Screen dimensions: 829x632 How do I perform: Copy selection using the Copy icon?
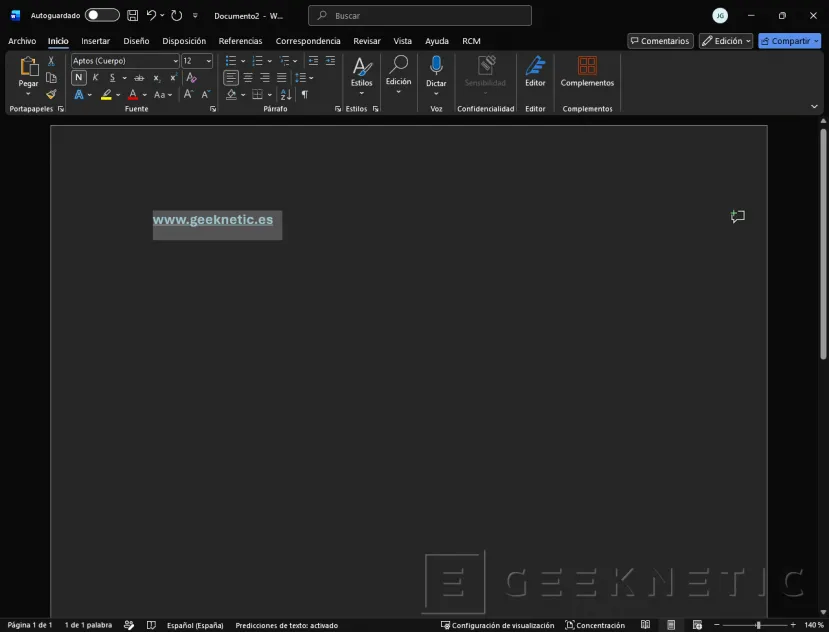point(51,78)
